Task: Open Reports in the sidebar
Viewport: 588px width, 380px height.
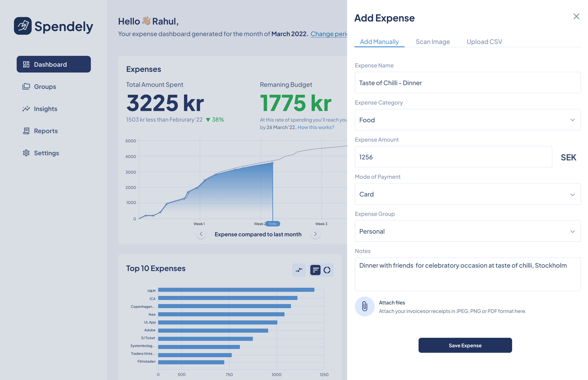Action: [54, 131]
